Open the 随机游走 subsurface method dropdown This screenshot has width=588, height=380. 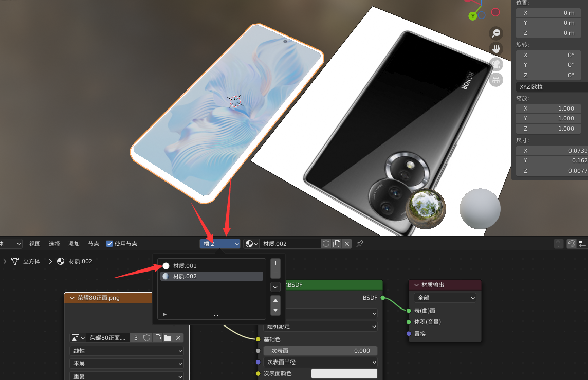[321, 327]
